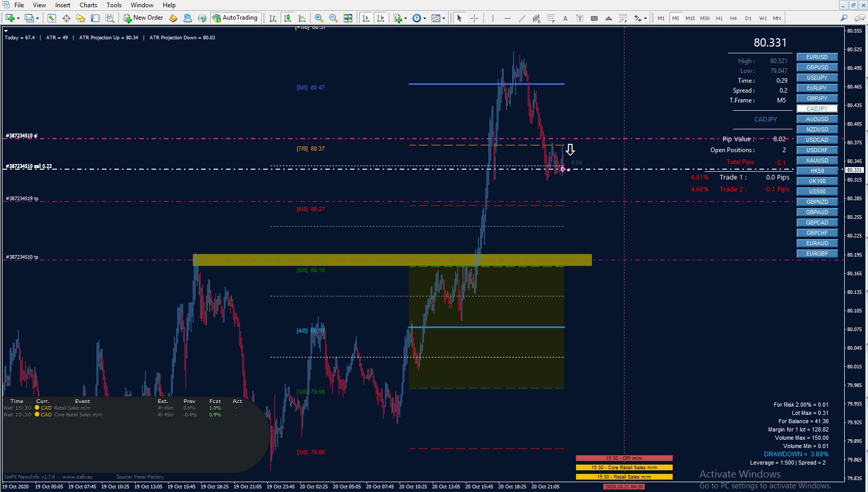
Task: Draw a trendline
Action: tap(522, 18)
